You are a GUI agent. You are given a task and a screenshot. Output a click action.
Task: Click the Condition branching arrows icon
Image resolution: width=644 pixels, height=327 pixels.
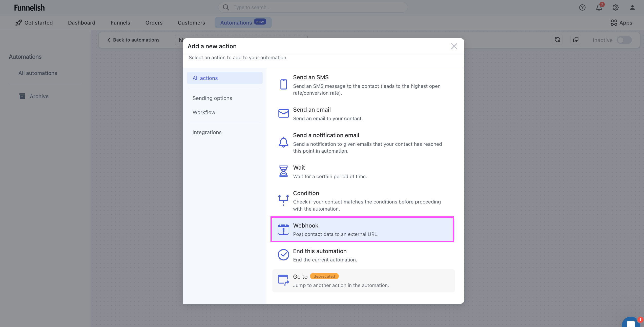pos(283,200)
